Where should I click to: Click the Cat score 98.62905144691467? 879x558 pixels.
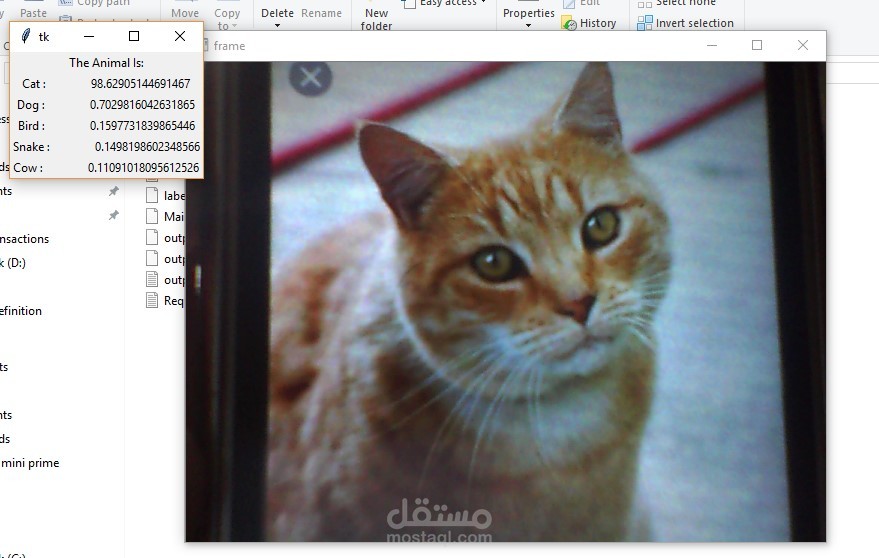(141, 84)
